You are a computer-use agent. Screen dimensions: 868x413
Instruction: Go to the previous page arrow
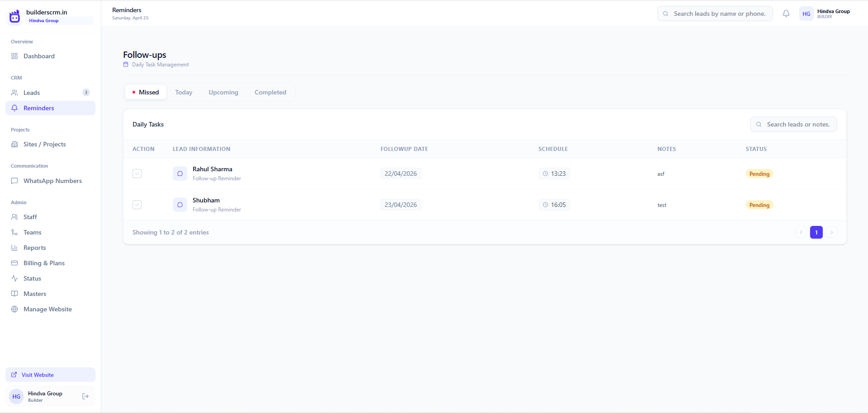[x=801, y=232]
